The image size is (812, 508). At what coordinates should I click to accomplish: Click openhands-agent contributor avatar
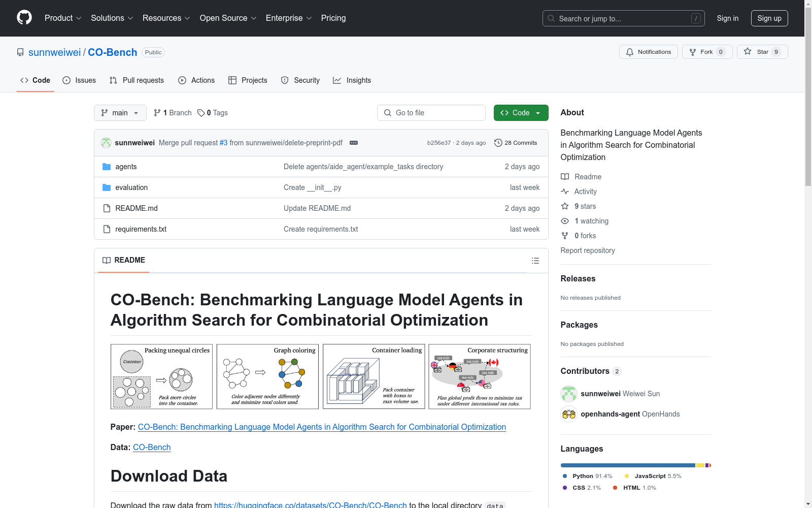[x=569, y=414]
